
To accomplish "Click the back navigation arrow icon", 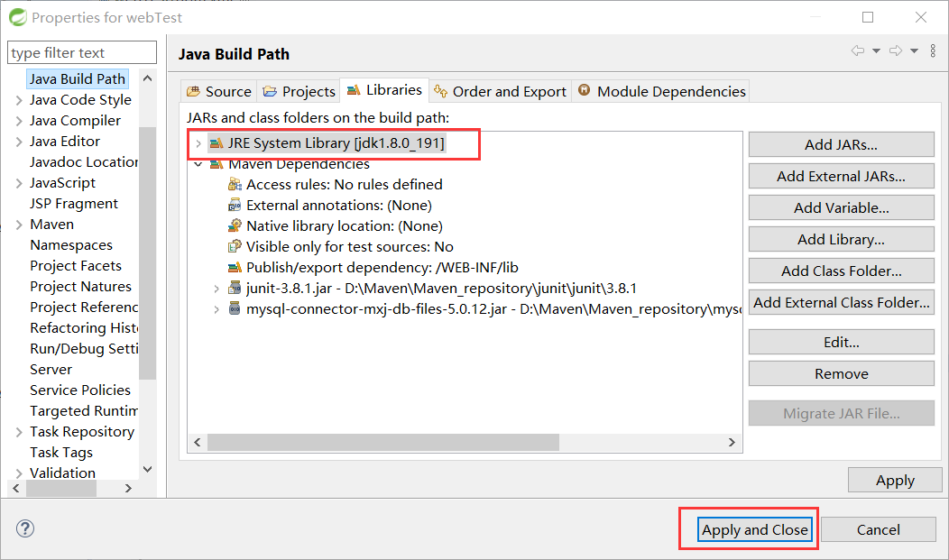I will [858, 50].
